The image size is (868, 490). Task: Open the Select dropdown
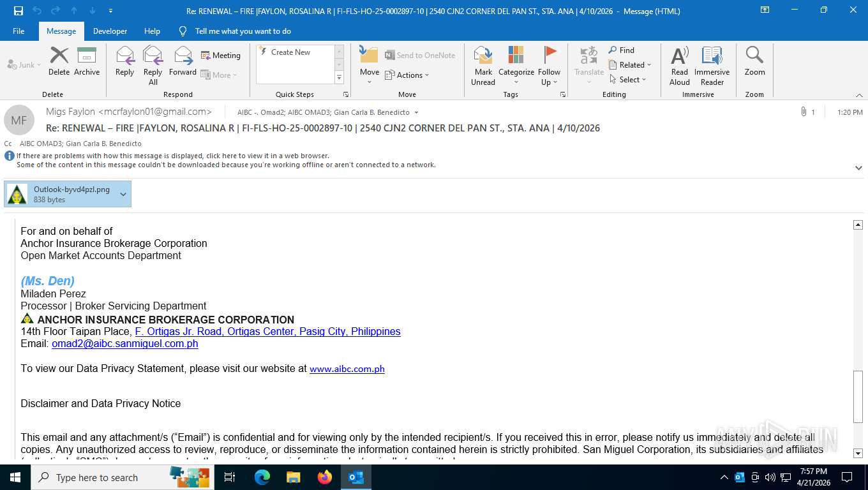tap(627, 79)
